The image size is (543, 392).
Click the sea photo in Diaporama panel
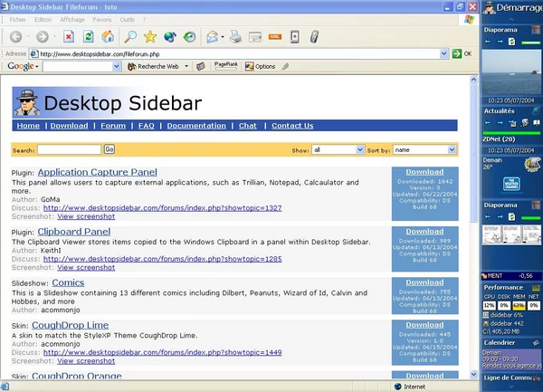[511, 72]
